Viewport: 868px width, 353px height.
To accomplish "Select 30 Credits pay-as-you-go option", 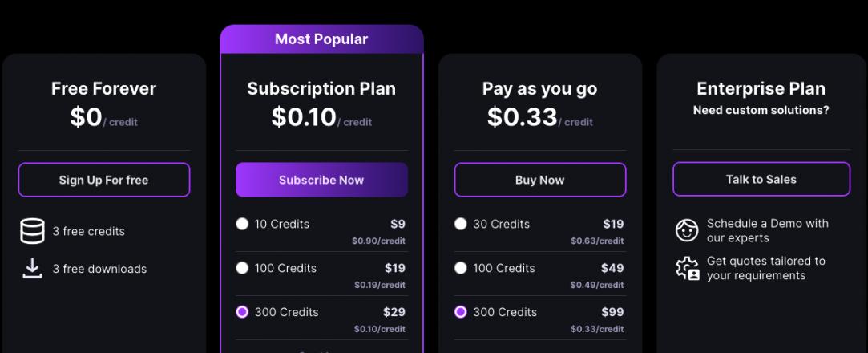I will (x=460, y=225).
